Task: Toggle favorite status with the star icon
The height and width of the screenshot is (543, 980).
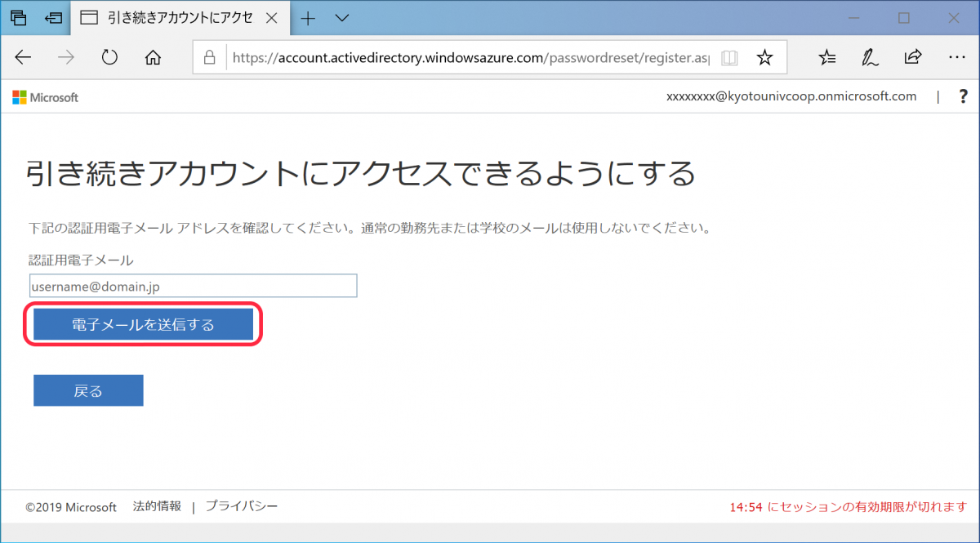Action: click(764, 57)
